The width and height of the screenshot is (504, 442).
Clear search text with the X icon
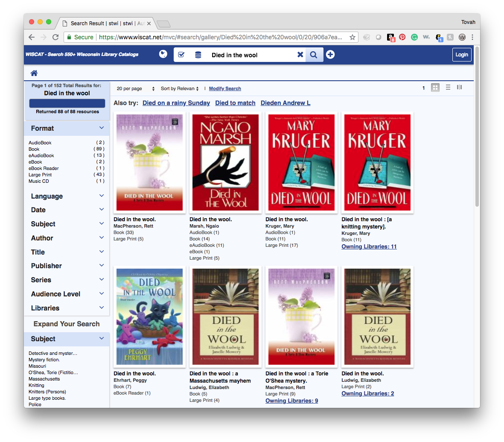[x=300, y=55]
